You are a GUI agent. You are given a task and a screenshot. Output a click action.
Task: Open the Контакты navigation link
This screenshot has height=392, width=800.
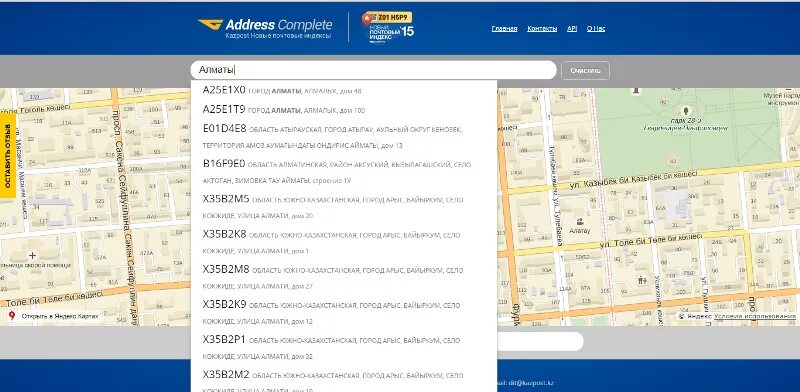click(x=542, y=29)
